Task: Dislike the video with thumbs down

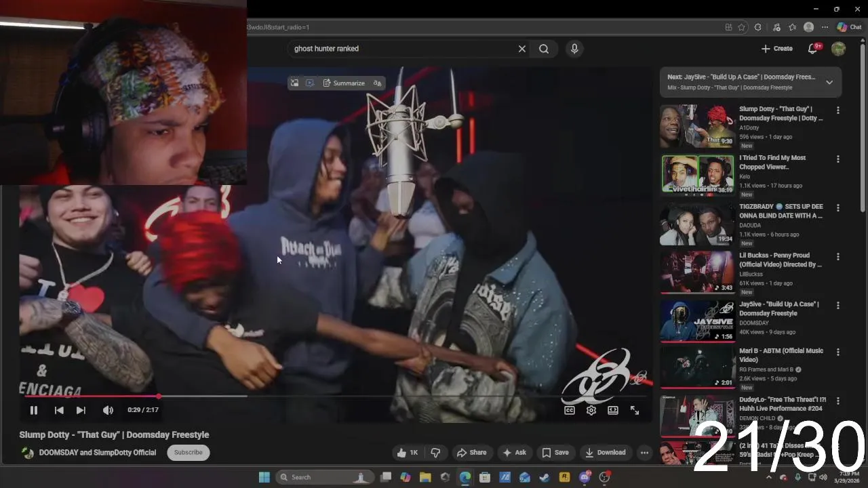Action: [436, 453]
